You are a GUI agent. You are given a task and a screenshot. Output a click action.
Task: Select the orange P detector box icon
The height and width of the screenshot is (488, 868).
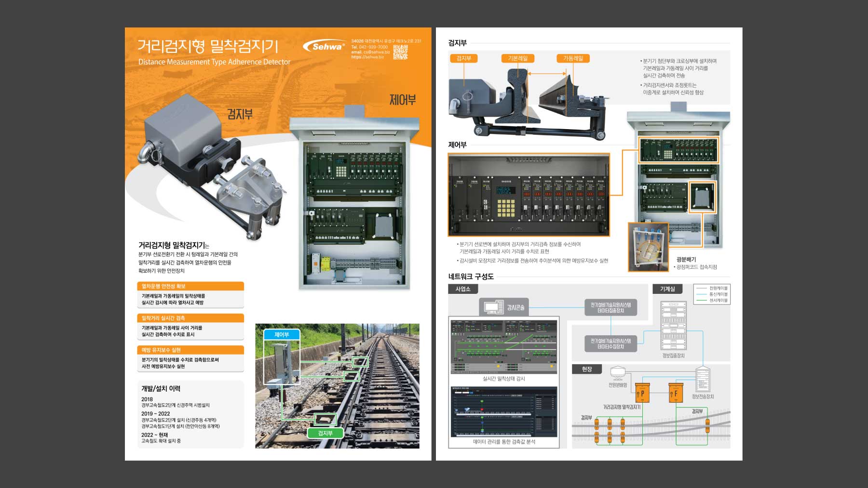tap(642, 393)
